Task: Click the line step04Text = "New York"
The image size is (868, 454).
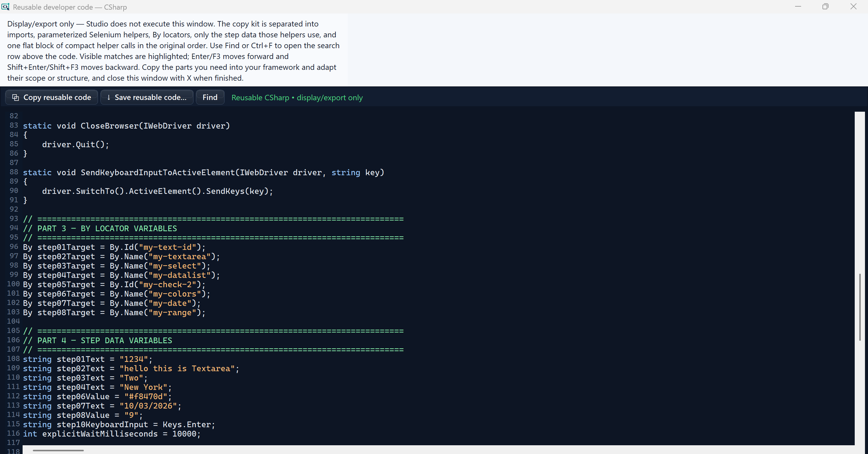Action: click(97, 387)
